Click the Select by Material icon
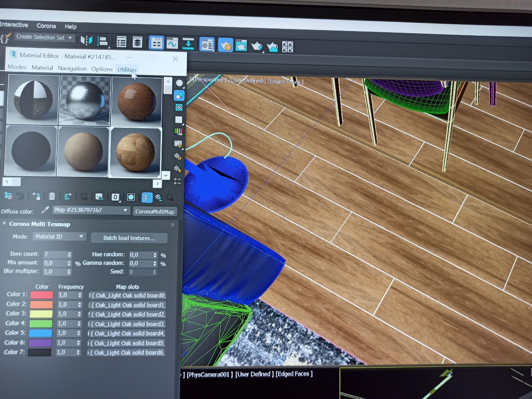This screenshot has height=399, width=532. pyautogui.click(x=177, y=169)
